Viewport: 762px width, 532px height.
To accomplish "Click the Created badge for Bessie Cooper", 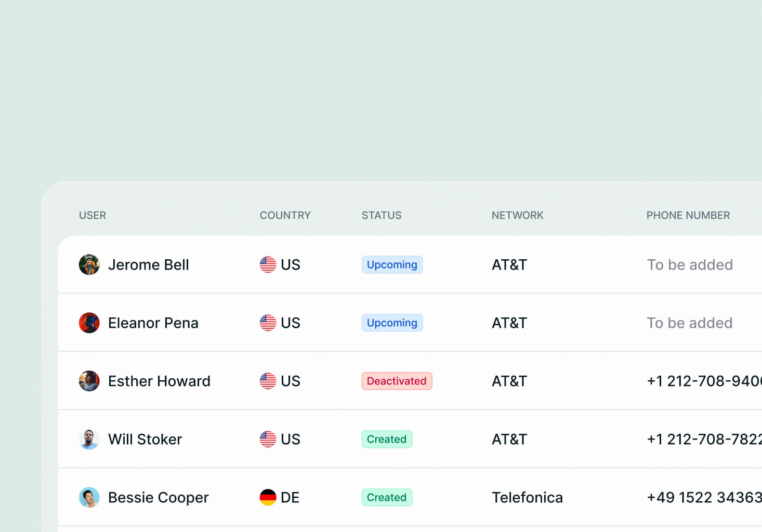I will tap(387, 497).
